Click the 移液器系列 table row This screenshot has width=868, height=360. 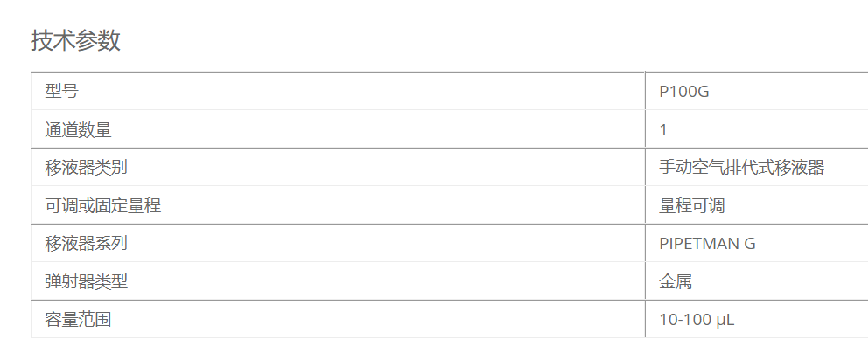450,243
